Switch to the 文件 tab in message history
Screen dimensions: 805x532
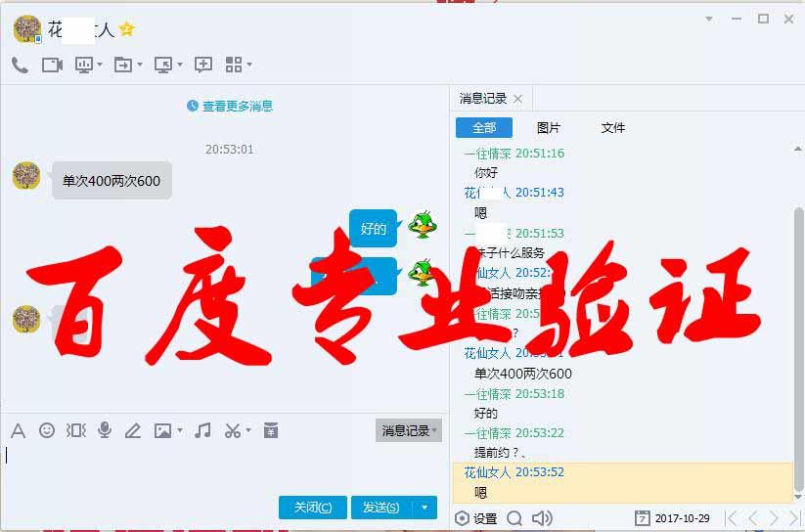pyautogui.click(x=613, y=128)
